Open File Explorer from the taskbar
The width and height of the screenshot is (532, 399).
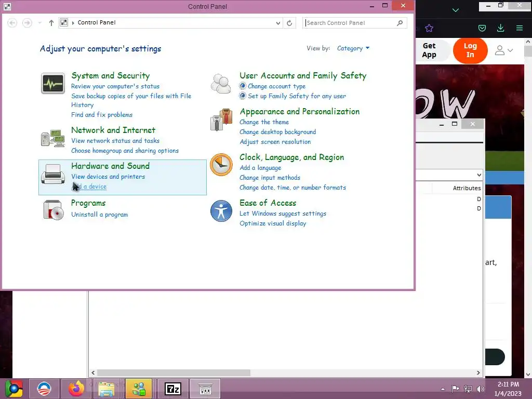tap(107, 389)
